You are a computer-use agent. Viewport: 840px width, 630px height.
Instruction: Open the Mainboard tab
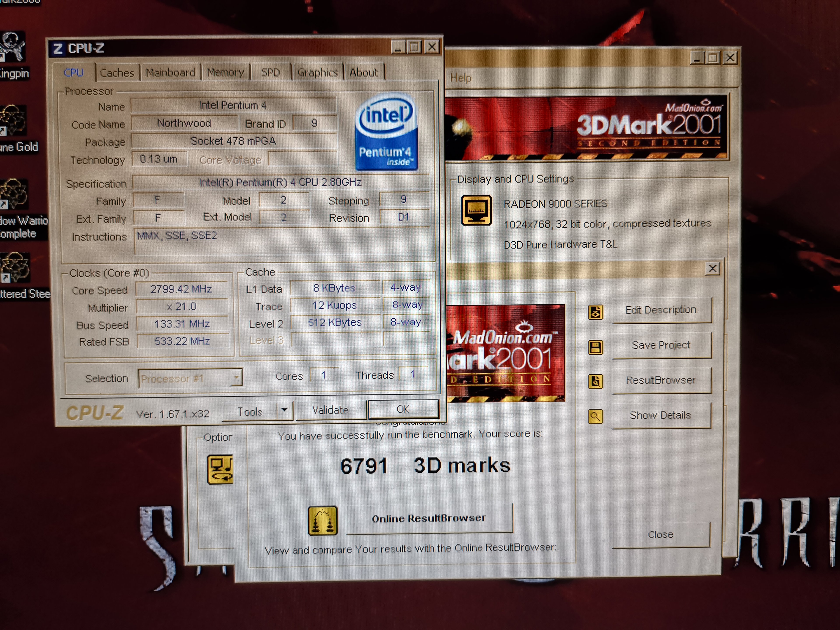pos(170,72)
